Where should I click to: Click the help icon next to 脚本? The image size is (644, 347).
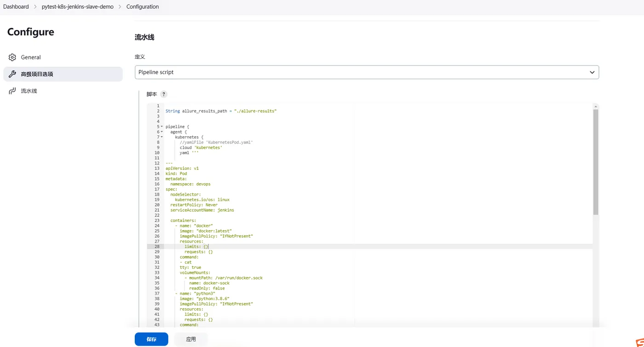(163, 94)
